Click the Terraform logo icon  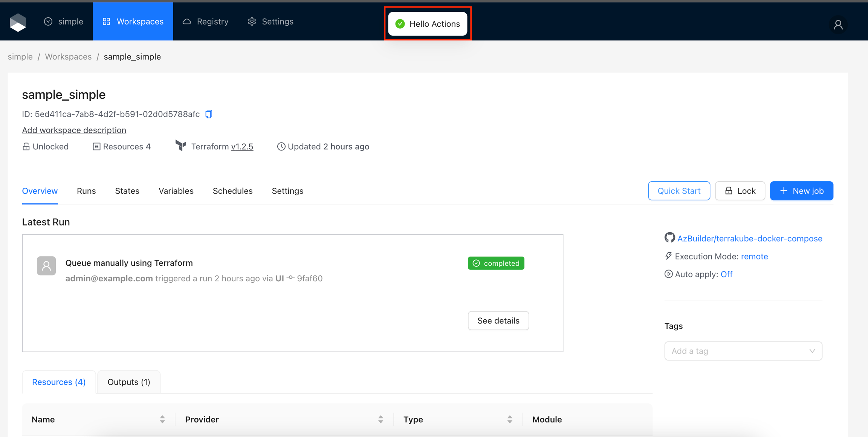pos(181,146)
